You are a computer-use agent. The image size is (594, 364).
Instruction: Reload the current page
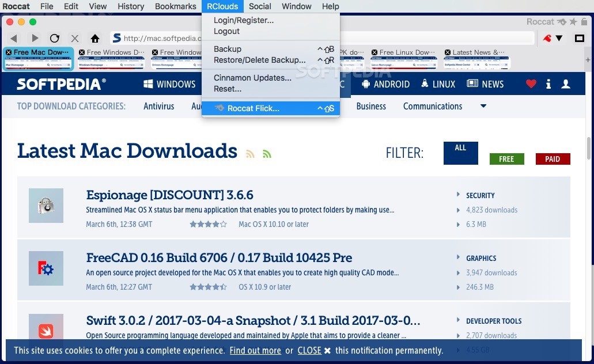[x=54, y=39]
